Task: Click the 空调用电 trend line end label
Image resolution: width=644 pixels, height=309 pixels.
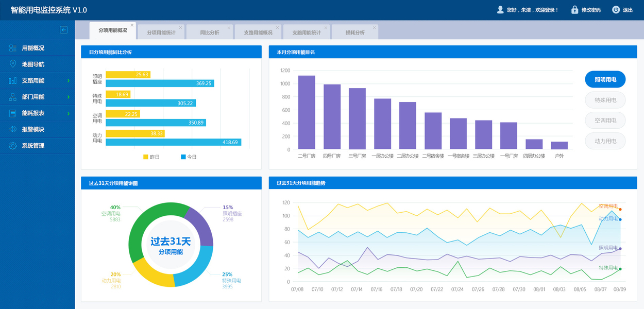Action: tap(608, 206)
